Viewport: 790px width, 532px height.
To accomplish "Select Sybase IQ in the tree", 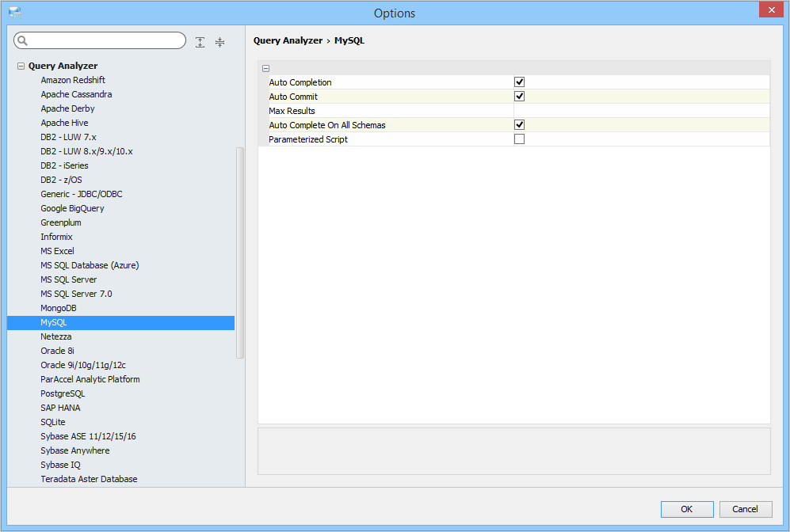I will (60, 465).
